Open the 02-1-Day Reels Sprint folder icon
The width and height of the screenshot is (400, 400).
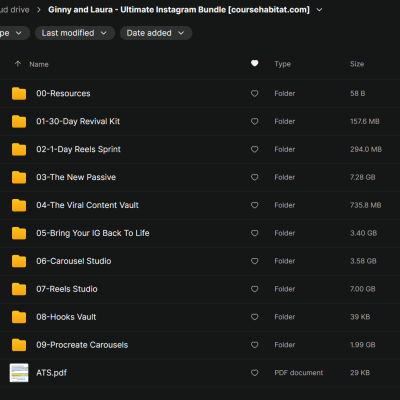[x=19, y=149]
